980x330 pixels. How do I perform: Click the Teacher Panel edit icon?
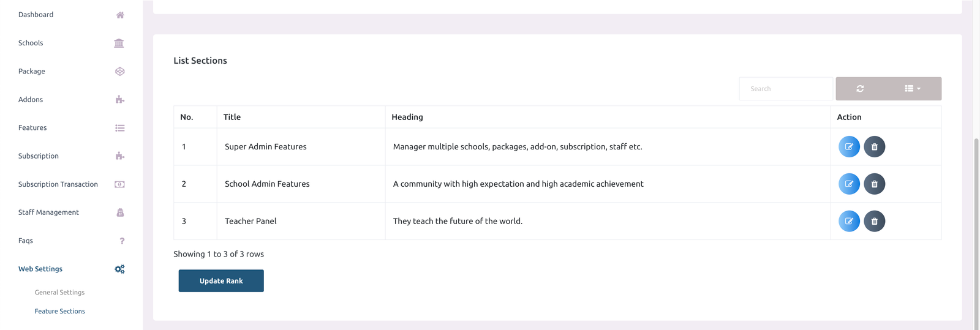(849, 221)
